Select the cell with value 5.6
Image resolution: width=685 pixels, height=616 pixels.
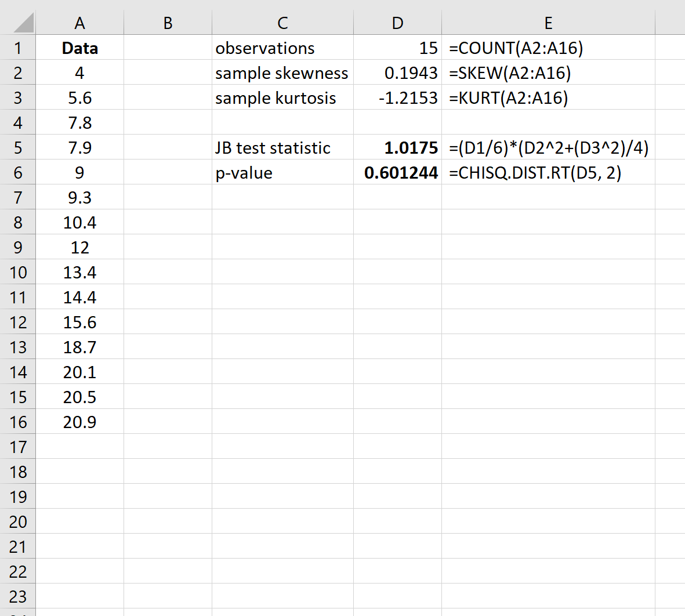pyautogui.click(x=79, y=98)
